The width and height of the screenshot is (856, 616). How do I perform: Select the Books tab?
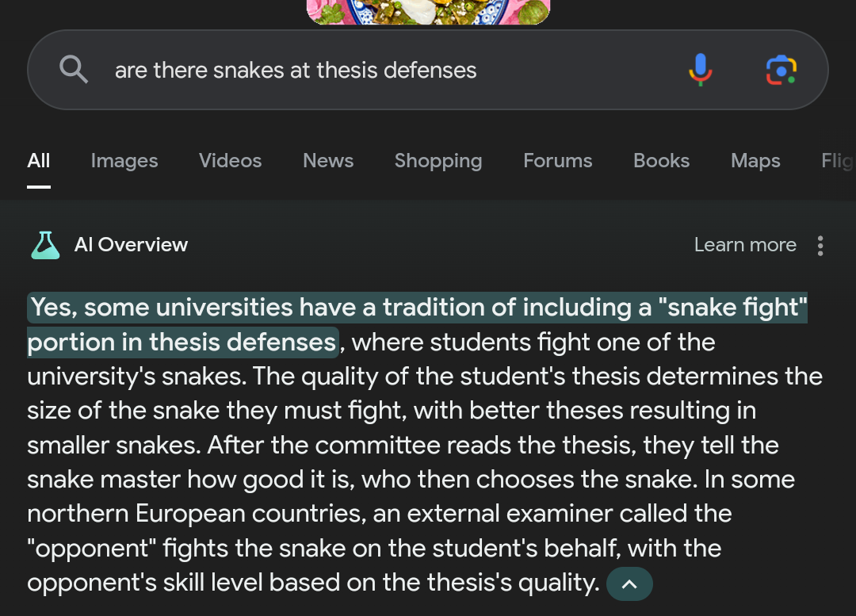tap(661, 161)
